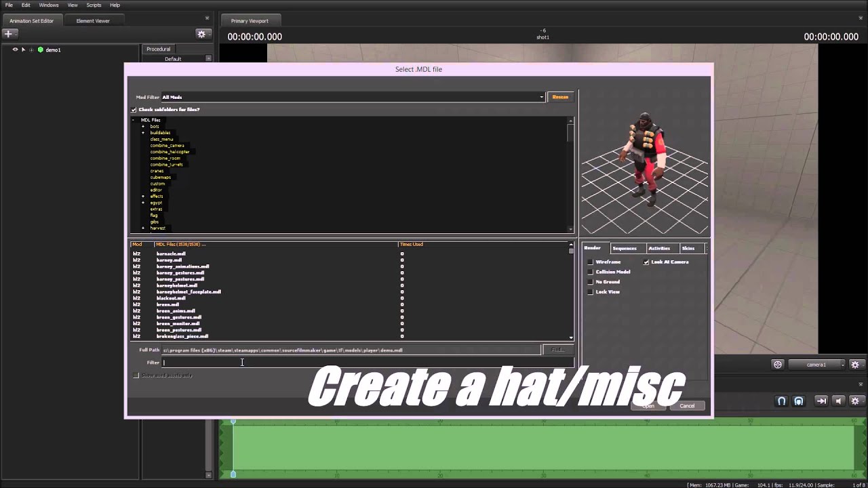Click the Procedural tab

click(158, 49)
